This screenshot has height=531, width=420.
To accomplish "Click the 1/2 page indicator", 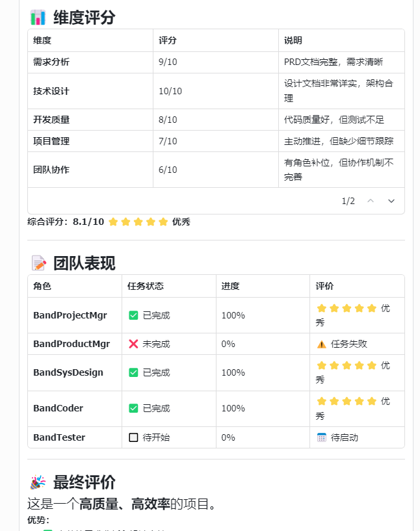I will click(347, 201).
